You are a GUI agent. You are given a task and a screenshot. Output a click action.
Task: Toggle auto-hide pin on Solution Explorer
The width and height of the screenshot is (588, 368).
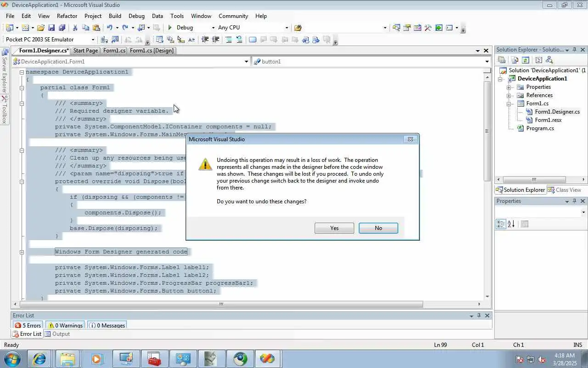point(574,50)
